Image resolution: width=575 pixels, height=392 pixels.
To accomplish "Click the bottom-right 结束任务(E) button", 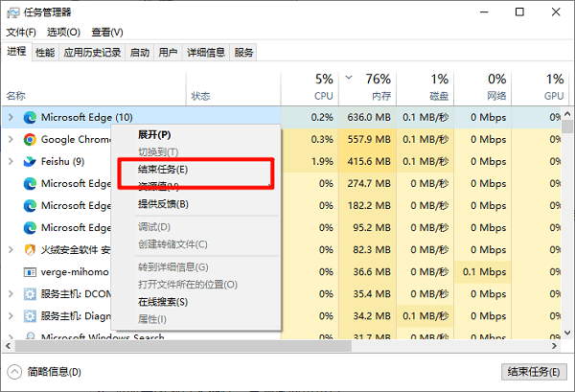I will click(x=534, y=372).
